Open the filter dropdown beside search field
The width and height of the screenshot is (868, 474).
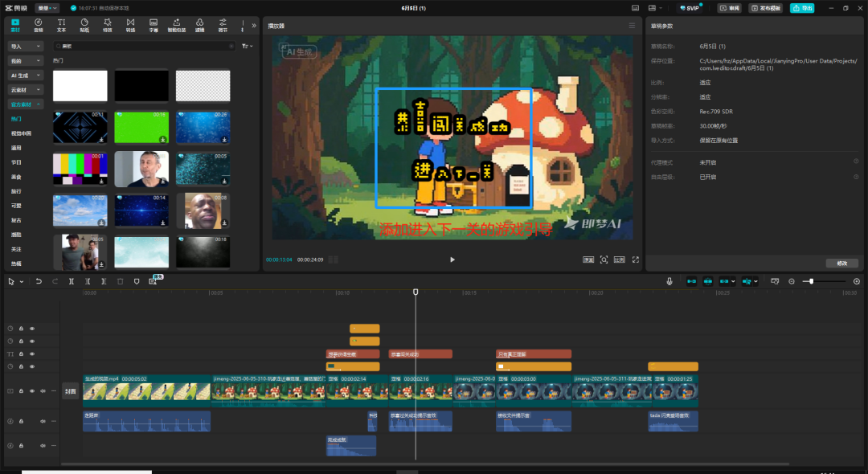point(247,47)
